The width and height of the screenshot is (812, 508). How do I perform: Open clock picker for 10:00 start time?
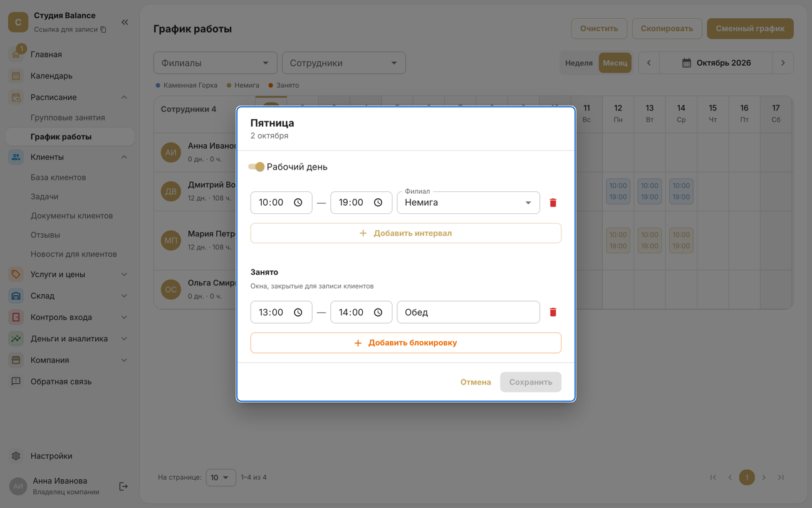[x=298, y=203]
